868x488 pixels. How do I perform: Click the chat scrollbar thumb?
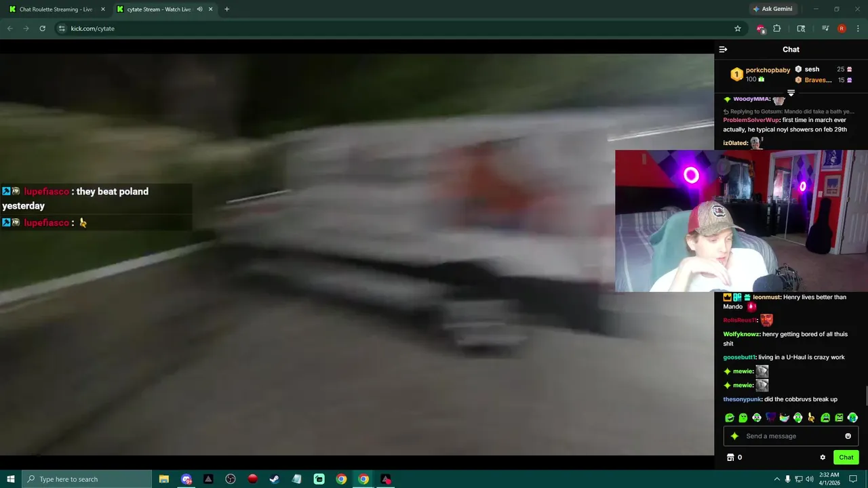[865, 395]
